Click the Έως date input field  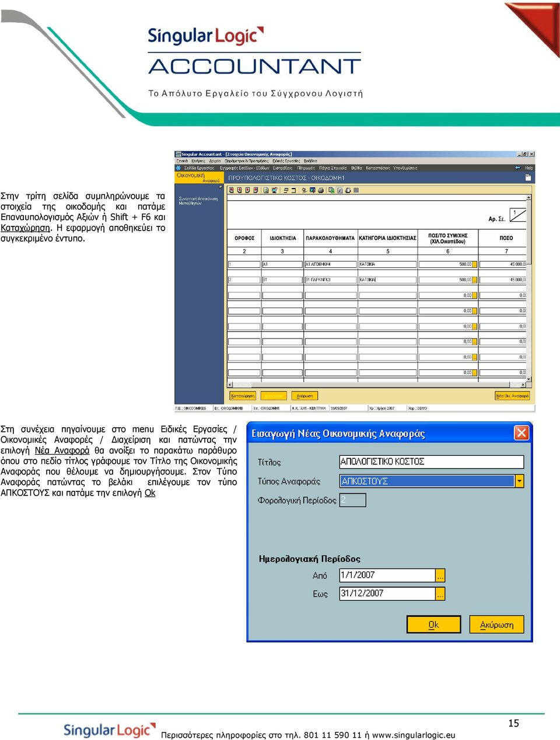(387, 594)
